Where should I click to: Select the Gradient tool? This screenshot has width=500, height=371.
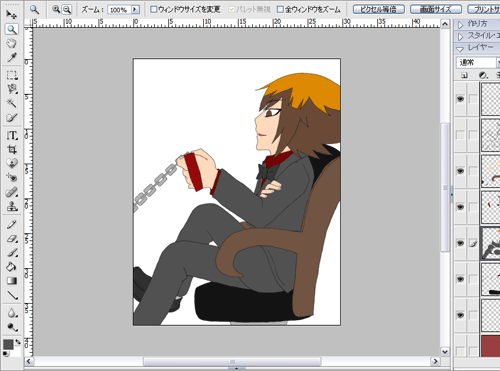12,281
